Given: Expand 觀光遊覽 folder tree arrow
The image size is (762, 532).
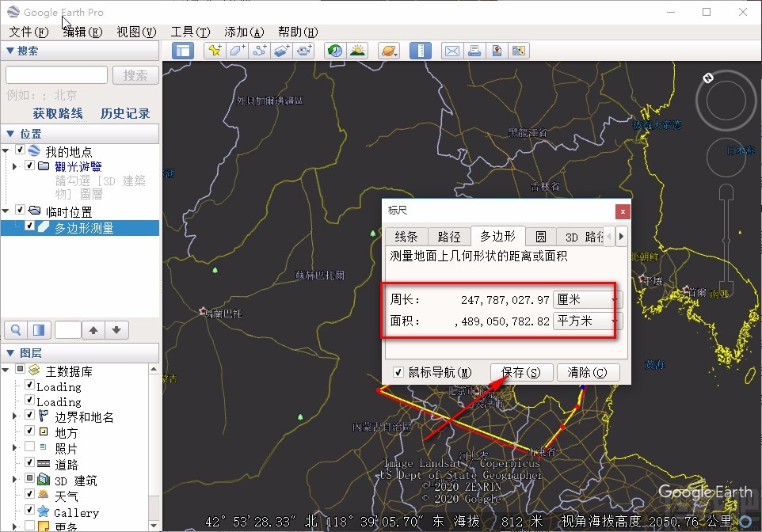Looking at the screenshot, I should click(x=14, y=166).
